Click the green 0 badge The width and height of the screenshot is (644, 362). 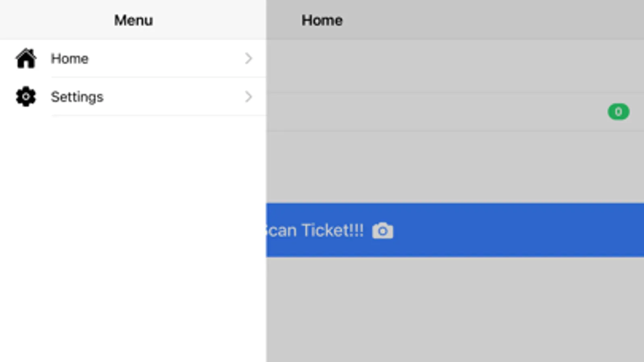click(x=618, y=112)
